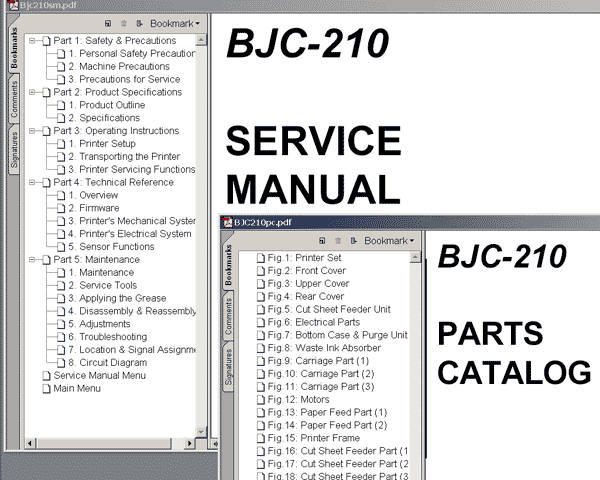The height and width of the screenshot is (480, 600).
Task: Click delete bookmark trash icon in BJC210pc.pdf panel
Action: click(x=338, y=241)
